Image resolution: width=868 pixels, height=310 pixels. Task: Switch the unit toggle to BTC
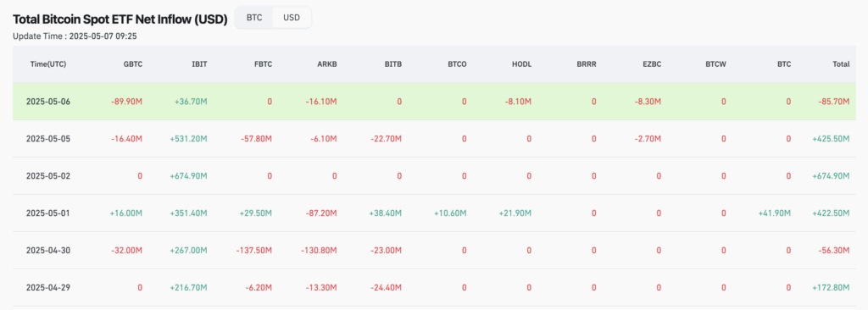coord(254,18)
